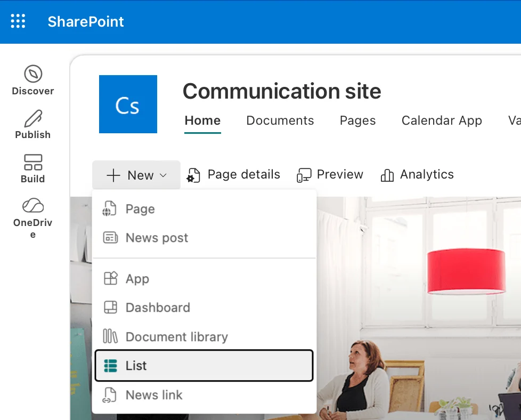Choose Document library from the New menu
Viewport: 521px width, 420px height.
coord(204,336)
